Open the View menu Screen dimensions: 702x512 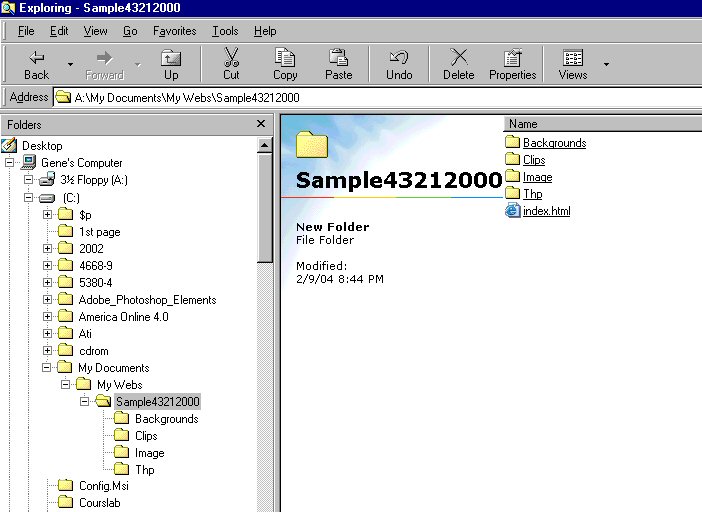tap(95, 31)
